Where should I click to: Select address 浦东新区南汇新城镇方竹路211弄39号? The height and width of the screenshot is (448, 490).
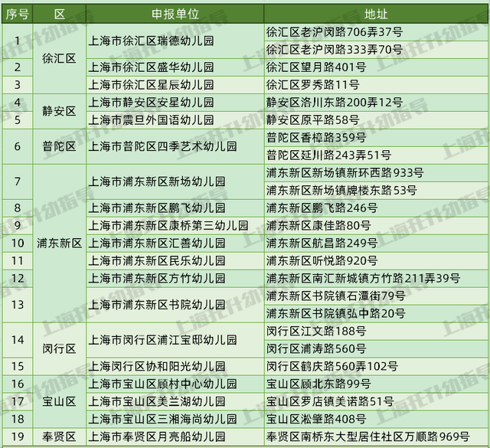[x=363, y=278]
